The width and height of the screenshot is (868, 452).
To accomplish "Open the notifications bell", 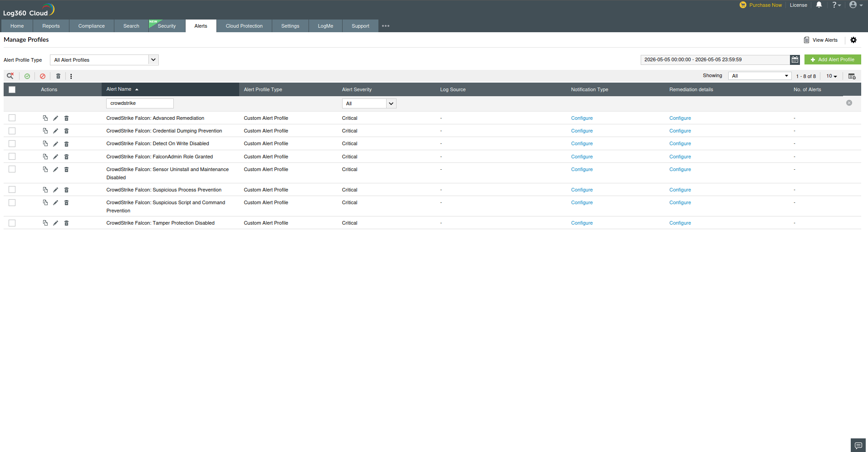I will tap(819, 5).
